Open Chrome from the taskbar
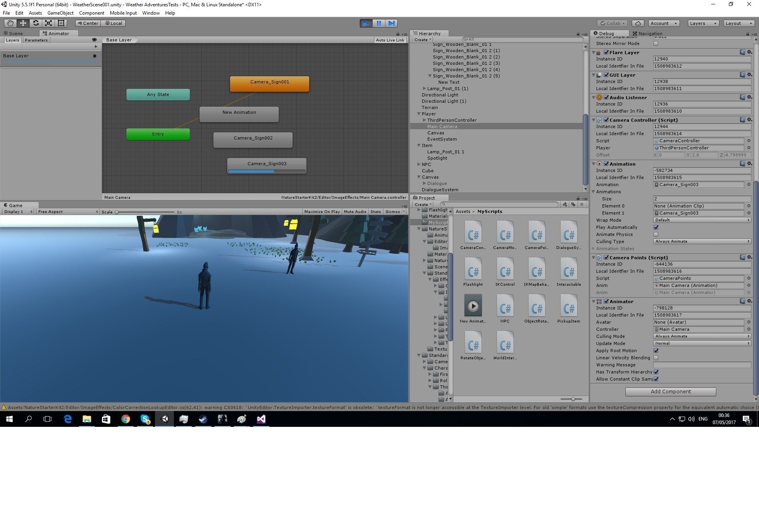Screen dimensions: 759x532 126,419
